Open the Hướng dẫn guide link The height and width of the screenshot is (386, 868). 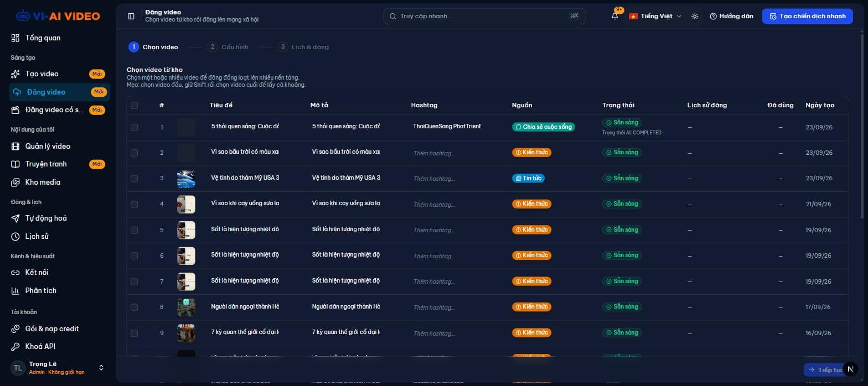[x=731, y=16]
